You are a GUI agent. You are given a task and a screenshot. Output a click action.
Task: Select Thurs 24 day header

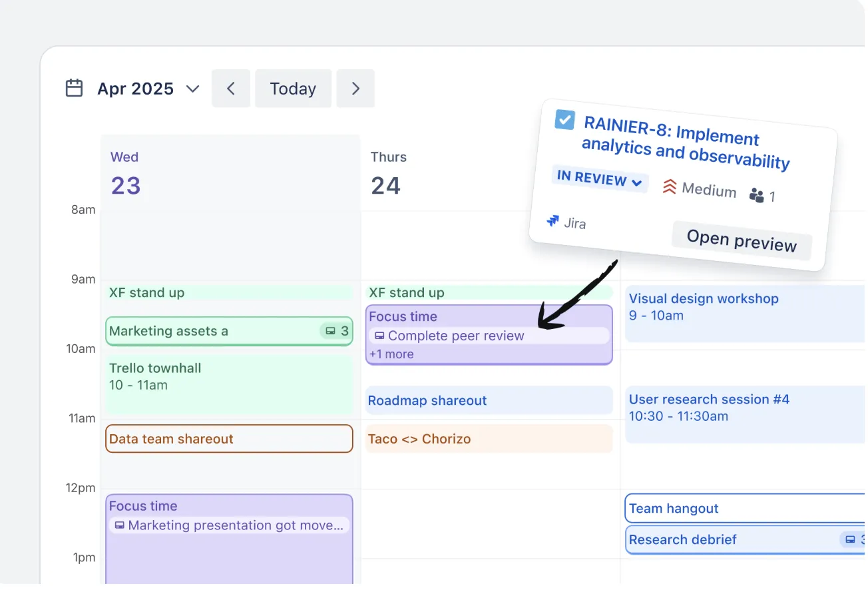pyautogui.click(x=388, y=174)
